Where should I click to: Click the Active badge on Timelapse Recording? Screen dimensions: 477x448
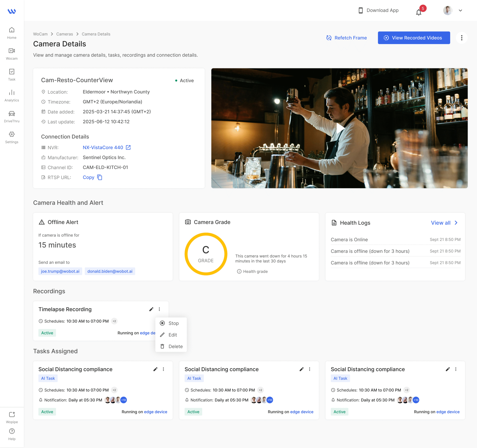pyautogui.click(x=47, y=333)
